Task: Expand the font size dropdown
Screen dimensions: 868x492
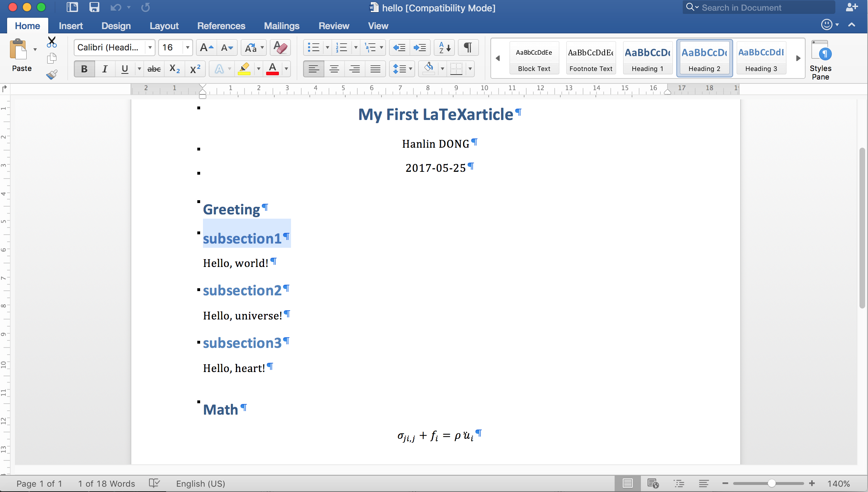Action: point(187,48)
